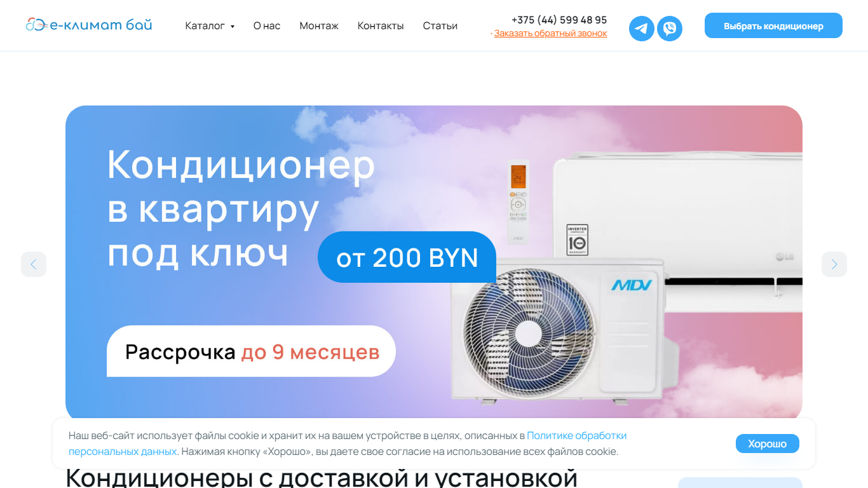The width and height of the screenshot is (868, 488).
Task: Click the Рассрочка до 9 месяцев badge
Action: coord(252,351)
